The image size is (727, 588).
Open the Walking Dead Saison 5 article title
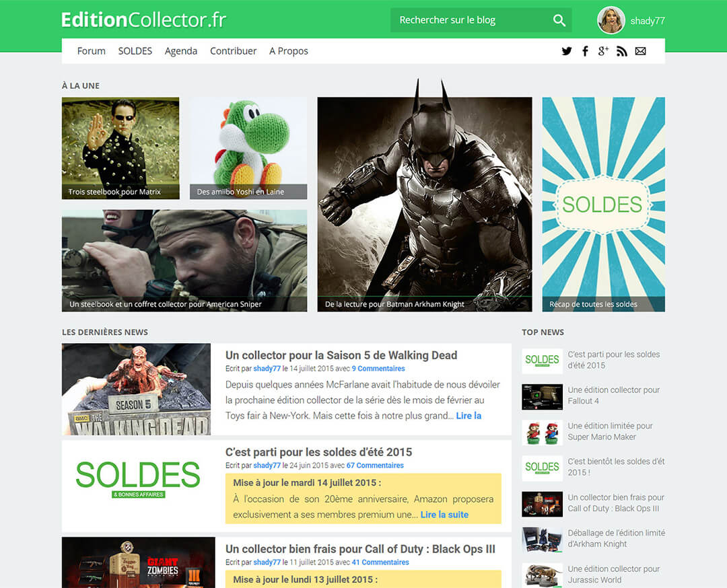(x=341, y=355)
